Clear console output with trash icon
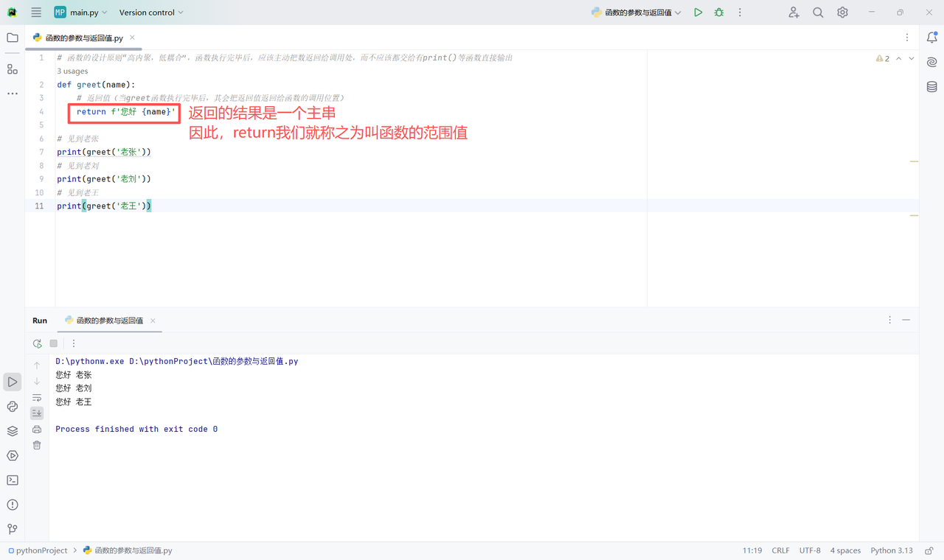944x560 pixels. [36, 445]
